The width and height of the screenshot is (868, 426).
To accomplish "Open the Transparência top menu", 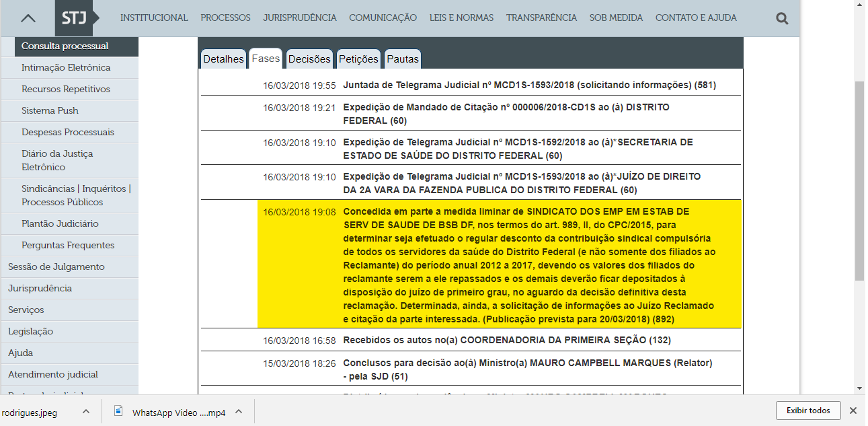I will coord(541,18).
